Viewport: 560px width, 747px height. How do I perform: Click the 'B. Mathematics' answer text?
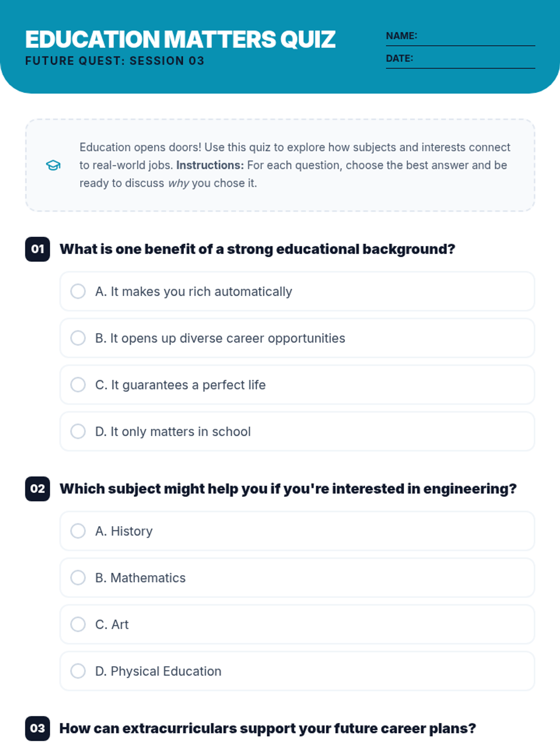pos(140,578)
